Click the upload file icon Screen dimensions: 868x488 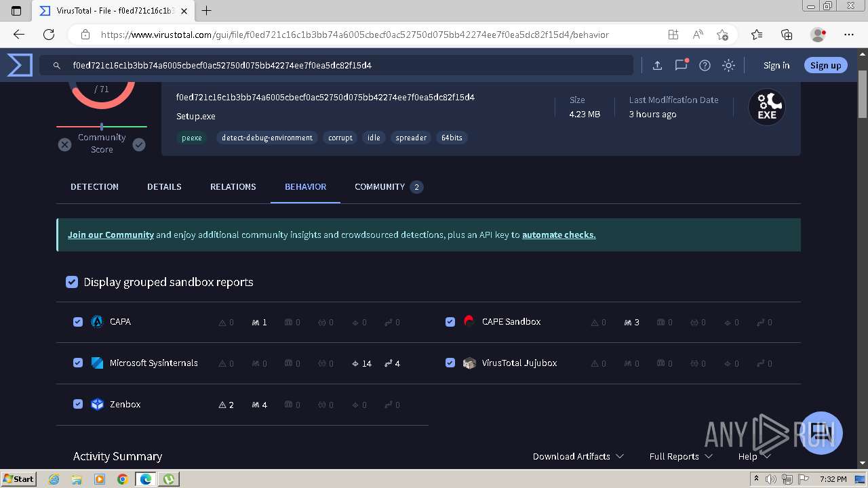(x=657, y=65)
